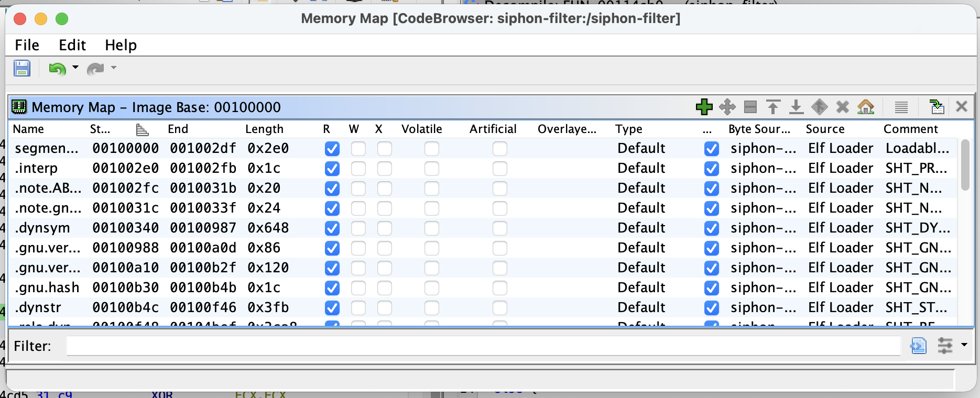This screenshot has width=980, height=398.
Task: Click the export table icon in header
Action: (x=937, y=107)
